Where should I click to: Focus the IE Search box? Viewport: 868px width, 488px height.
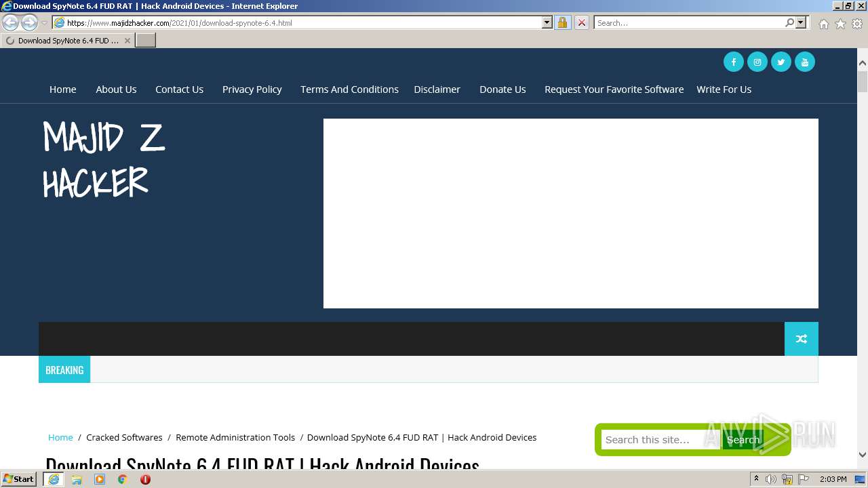[x=689, y=22]
